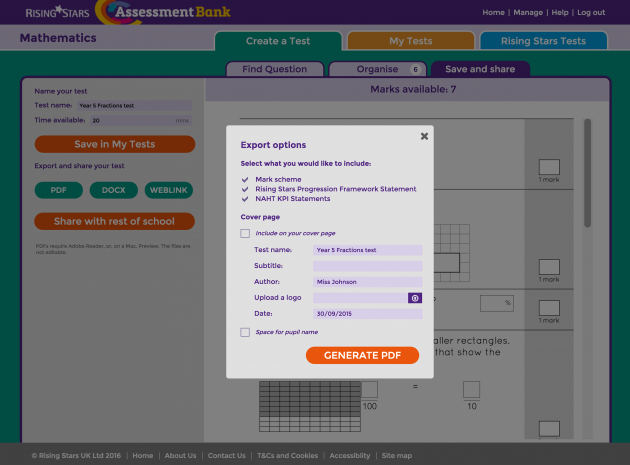The width and height of the screenshot is (630, 465).
Task: Click the Marks available: 7 heading
Action: 413,89
